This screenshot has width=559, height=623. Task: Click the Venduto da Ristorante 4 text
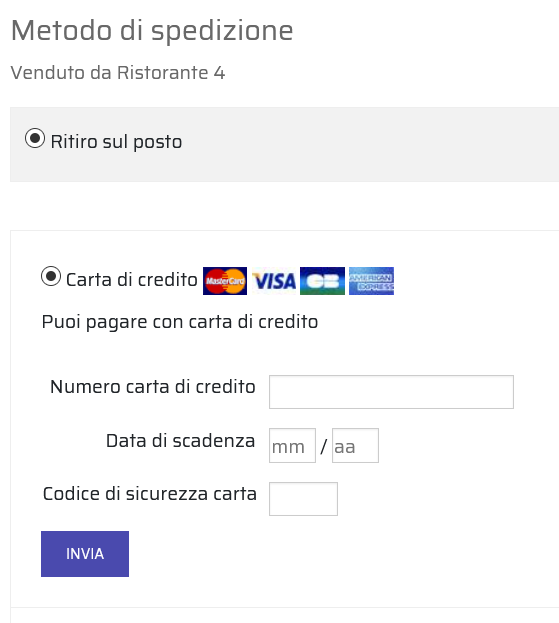pos(118,73)
